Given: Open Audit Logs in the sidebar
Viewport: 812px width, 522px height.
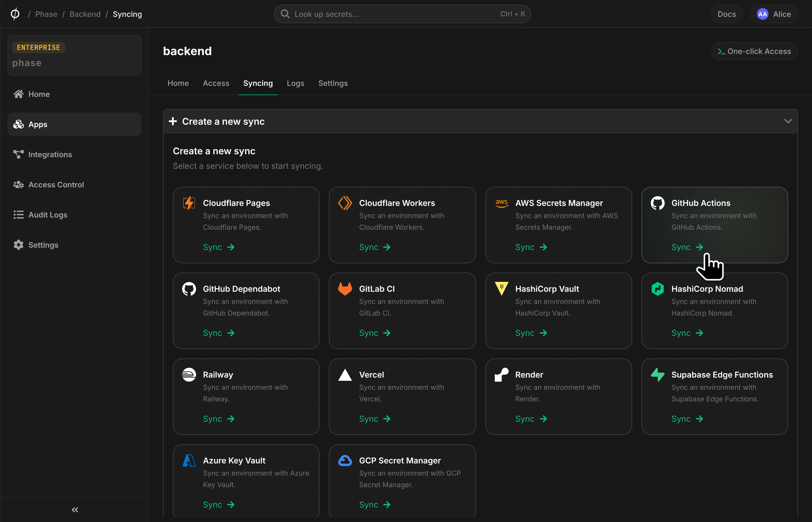Looking at the screenshot, I should tap(74, 215).
